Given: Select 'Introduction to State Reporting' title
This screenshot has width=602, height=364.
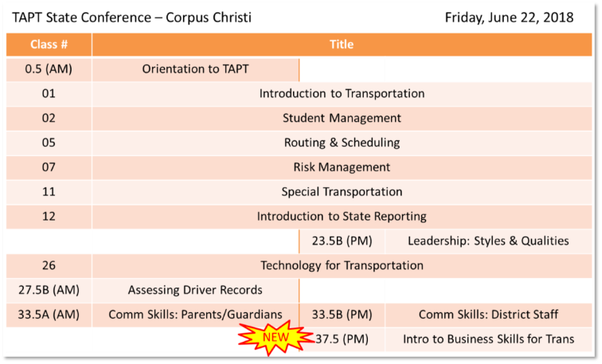Looking at the screenshot, I should [342, 217].
